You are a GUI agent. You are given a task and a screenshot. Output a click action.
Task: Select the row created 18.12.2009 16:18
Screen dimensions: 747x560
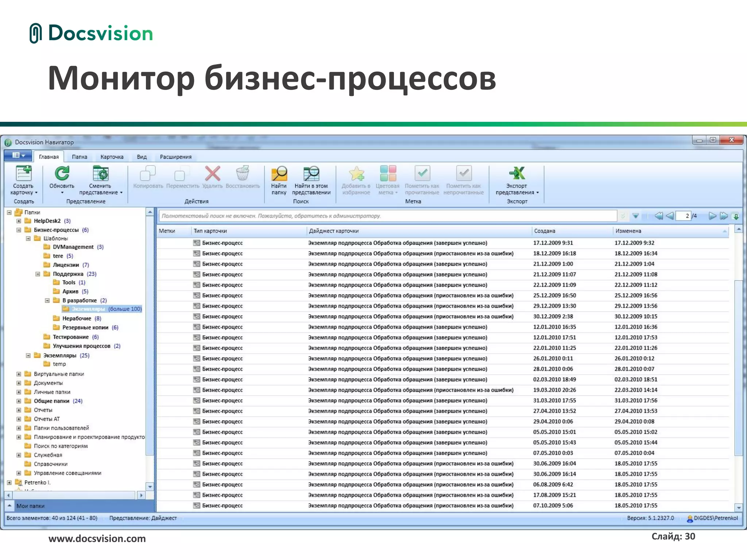click(x=443, y=253)
